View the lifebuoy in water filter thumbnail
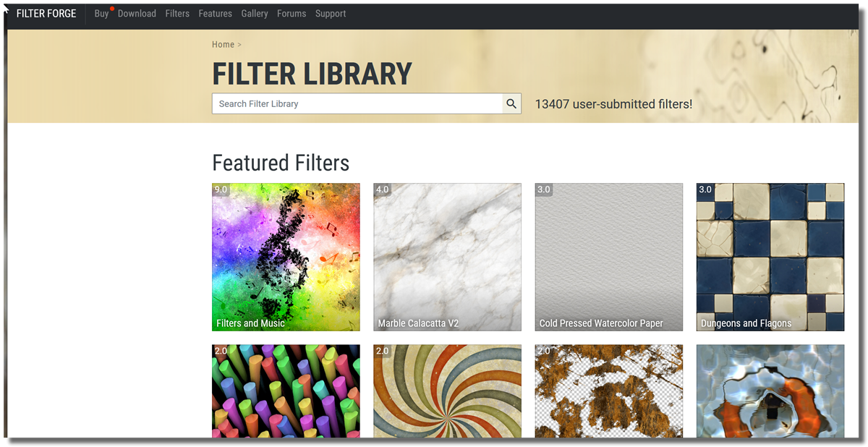Viewport: 868px width, 447px height. click(770, 391)
